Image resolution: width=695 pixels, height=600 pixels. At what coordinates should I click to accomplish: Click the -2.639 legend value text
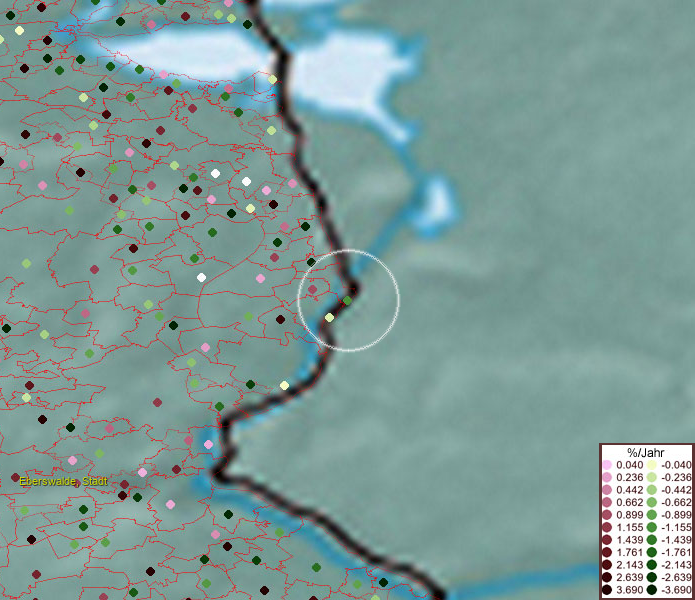coord(674,578)
